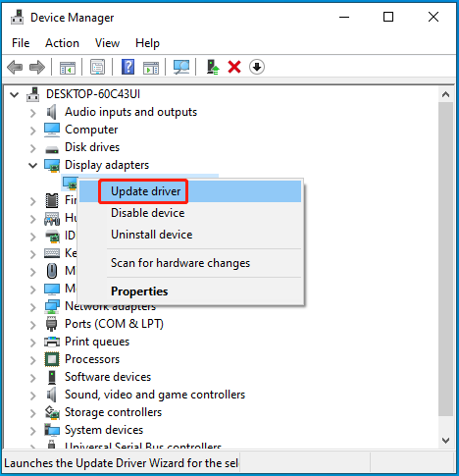This screenshot has height=476, width=459.
Task: Select the Processors label
Action: 92,359
